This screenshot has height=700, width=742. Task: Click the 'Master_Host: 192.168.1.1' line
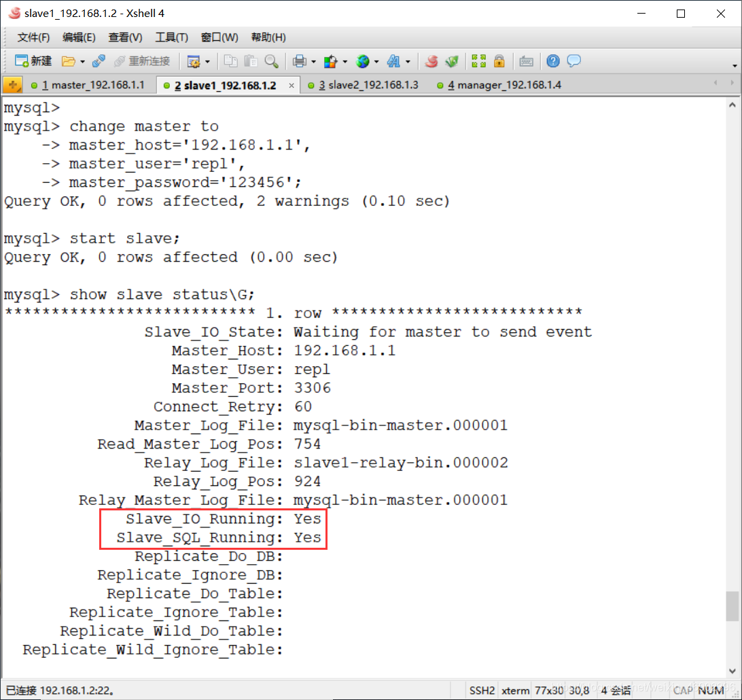283,351
